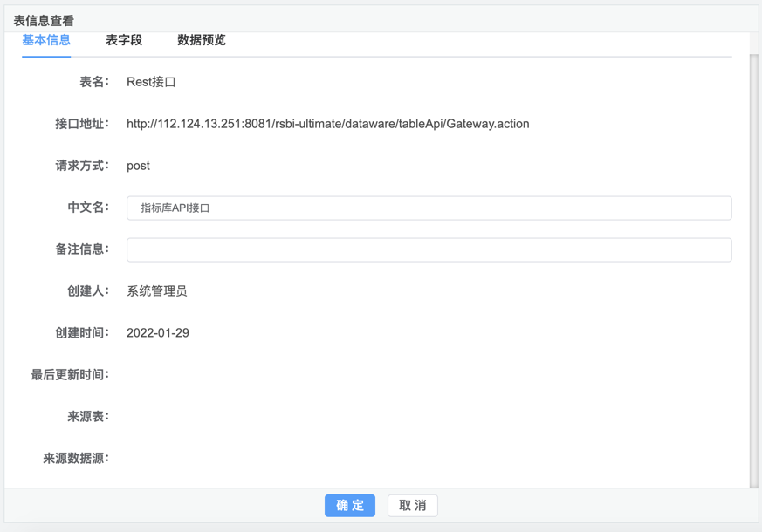
Task: Click the 接口地址 URL text
Action: (x=327, y=124)
